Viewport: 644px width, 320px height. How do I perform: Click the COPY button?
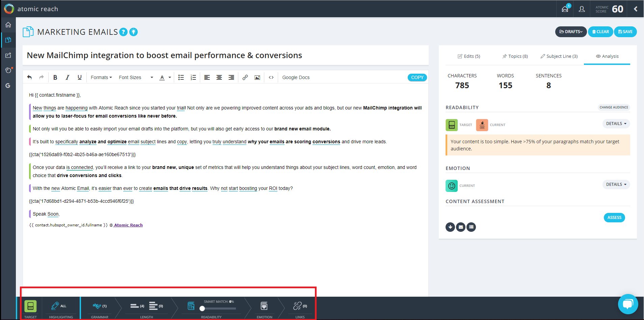tap(417, 77)
